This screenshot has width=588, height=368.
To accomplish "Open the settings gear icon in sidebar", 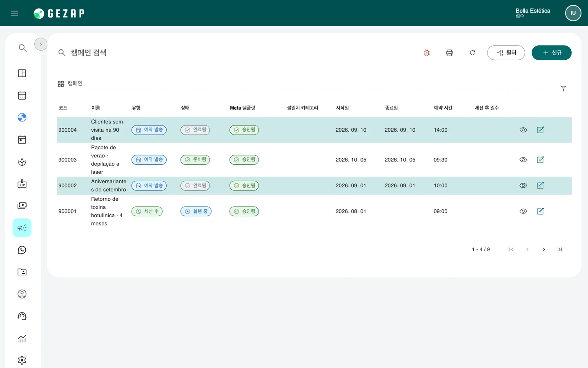I will click(x=22, y=360).
